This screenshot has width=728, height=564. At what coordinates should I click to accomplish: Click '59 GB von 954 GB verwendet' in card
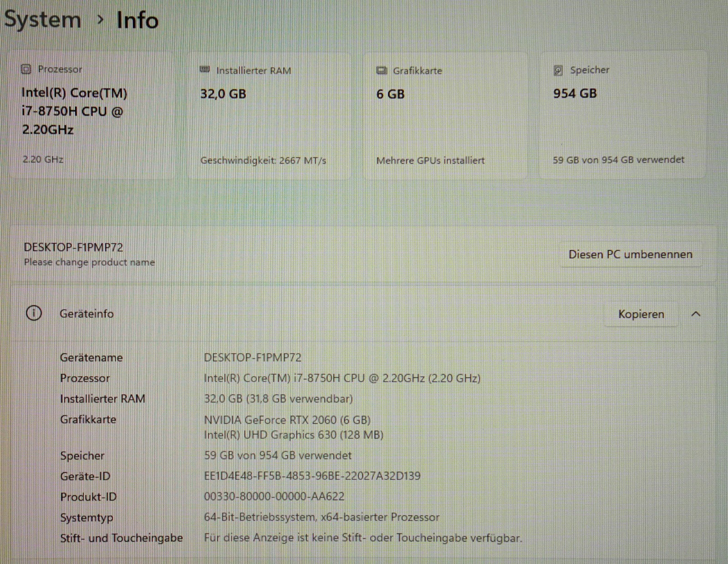[x=618, y=160]
